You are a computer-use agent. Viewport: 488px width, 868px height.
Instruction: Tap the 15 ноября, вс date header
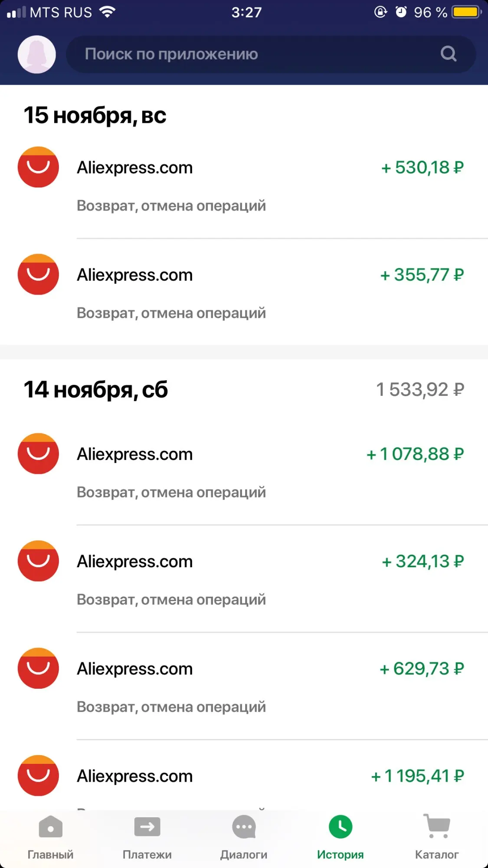point(95,115)
